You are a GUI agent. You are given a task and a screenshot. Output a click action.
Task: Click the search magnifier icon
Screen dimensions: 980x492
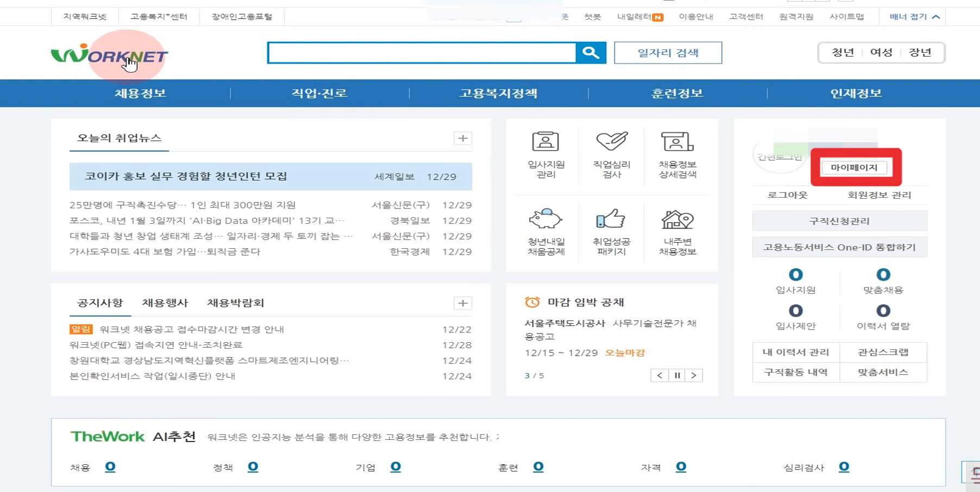coord(590,53)
